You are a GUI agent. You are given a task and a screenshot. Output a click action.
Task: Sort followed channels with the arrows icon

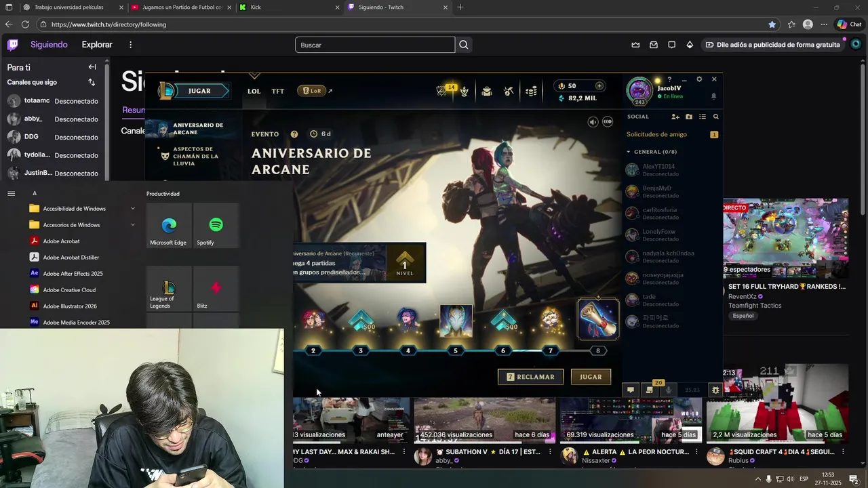click(x=92, y=82)
